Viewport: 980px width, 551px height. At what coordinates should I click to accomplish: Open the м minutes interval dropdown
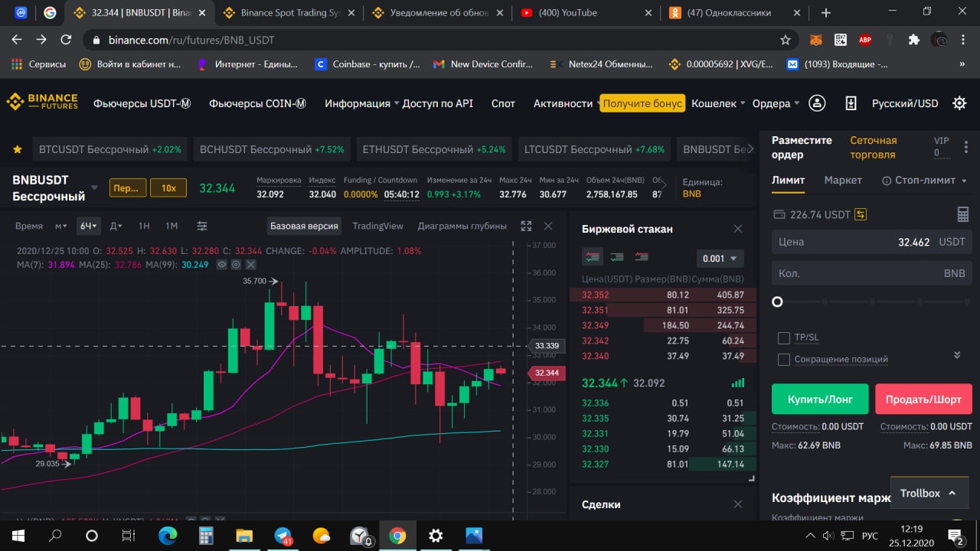tap(60, 226)
